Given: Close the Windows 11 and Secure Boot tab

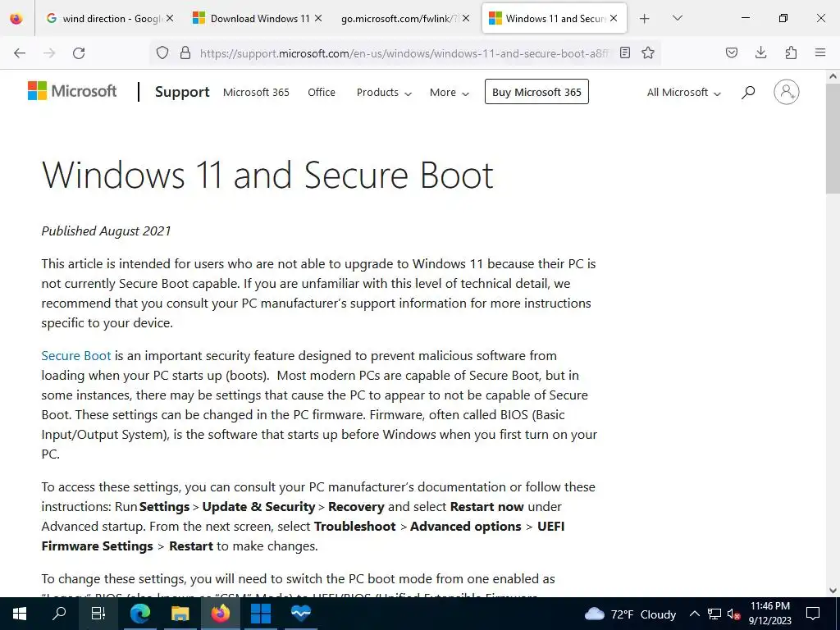Looking at the screenshot, I should (614, 18).
